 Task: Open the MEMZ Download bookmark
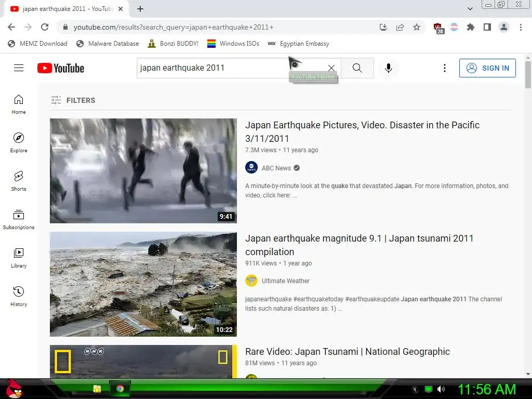point(37,44)
